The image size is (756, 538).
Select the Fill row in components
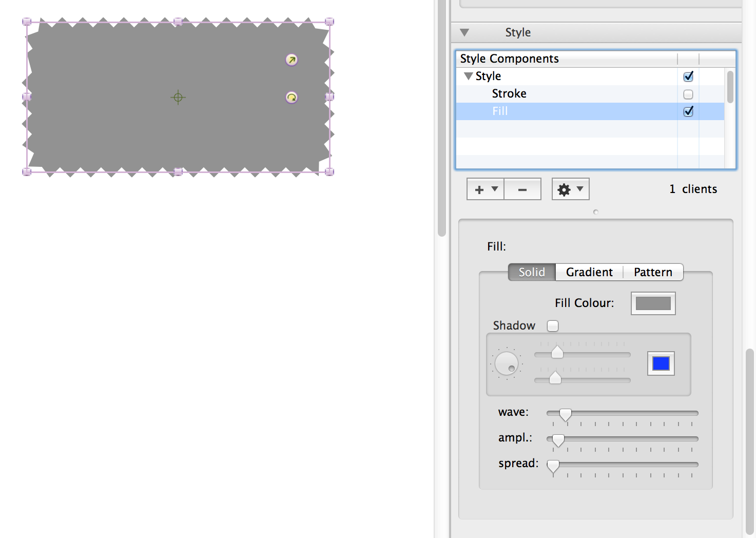click(x=590, y=111)
